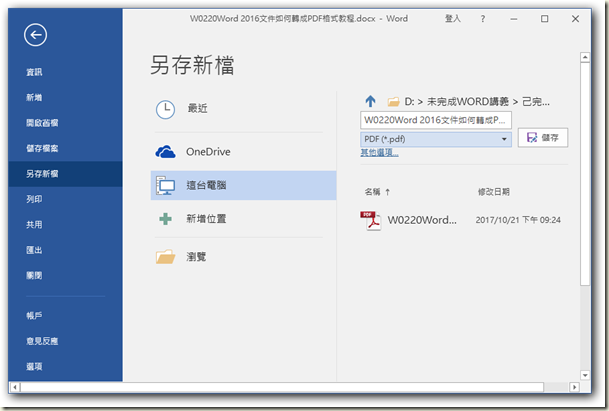Click D: in the path breadcrumb
609x411 pixels.
click(x=409, y=102)
